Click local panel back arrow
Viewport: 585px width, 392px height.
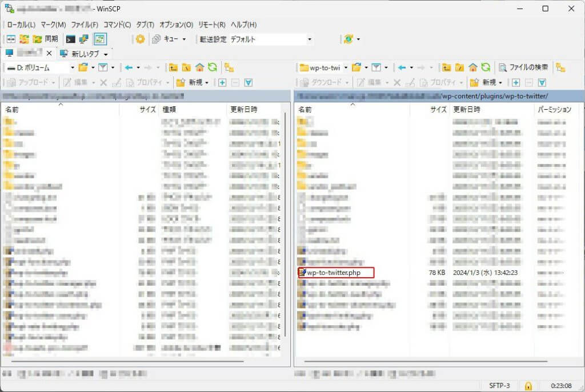click(129, 67)
